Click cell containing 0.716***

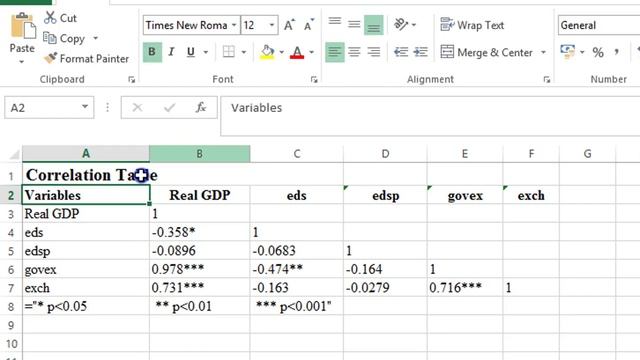click(x=465, y=288)
